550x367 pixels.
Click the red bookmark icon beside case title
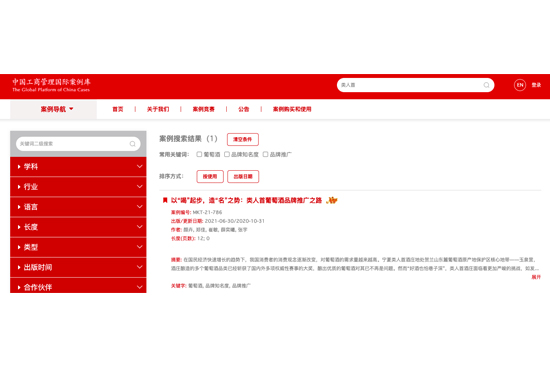(x=165, y=200)
